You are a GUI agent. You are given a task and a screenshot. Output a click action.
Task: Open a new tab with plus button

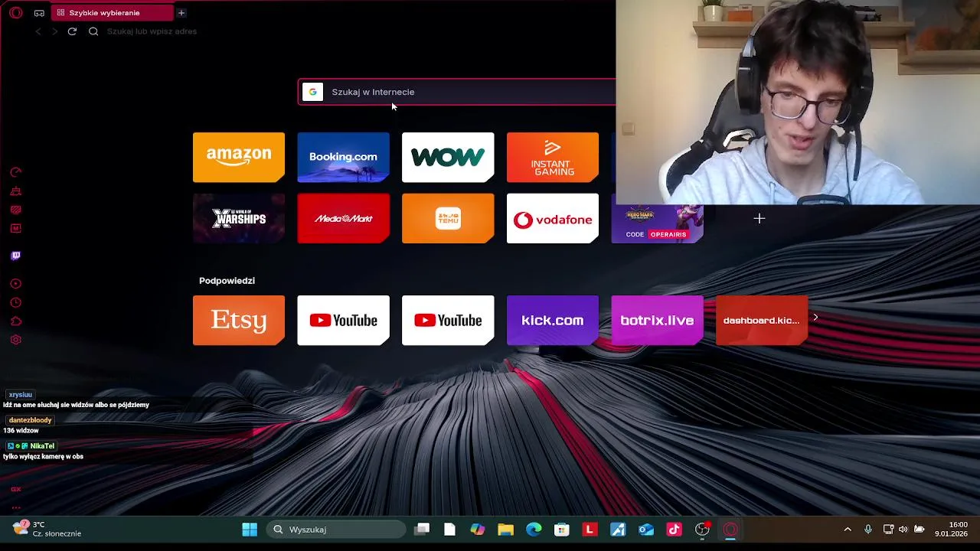[181, 13]
